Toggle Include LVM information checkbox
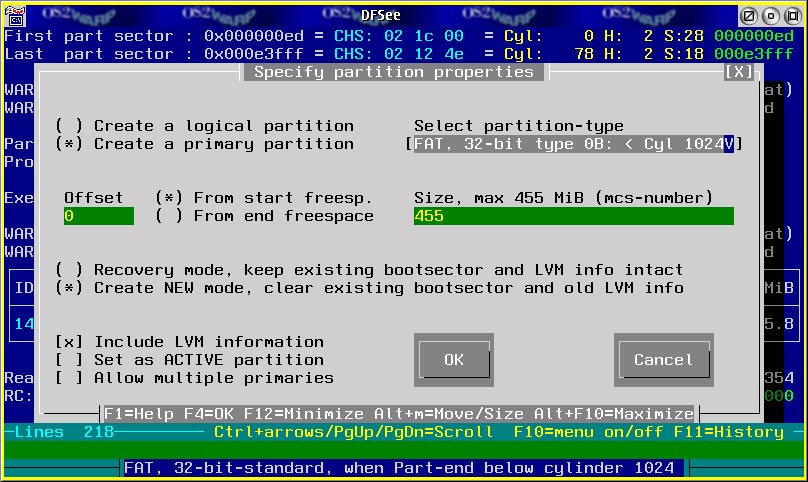 (x=190, y=342)
